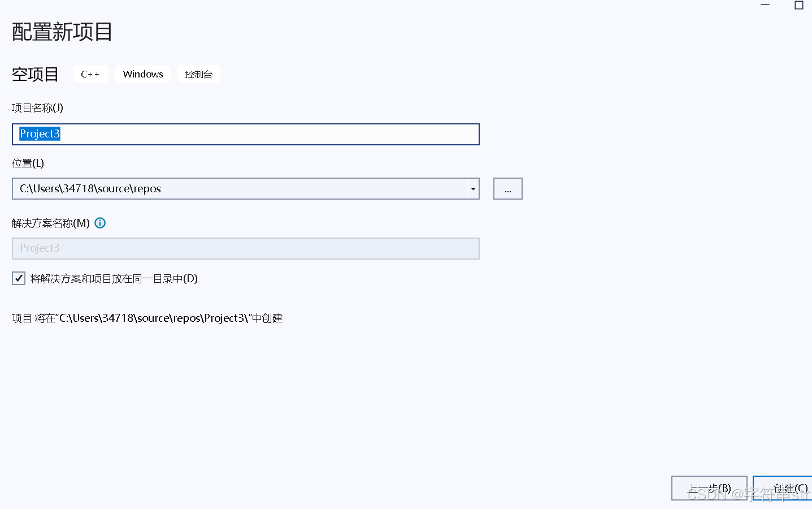Viewport: 812px width, 509px height.
Task: Open the location history dropdown arrow
Action: coord(473,188)
